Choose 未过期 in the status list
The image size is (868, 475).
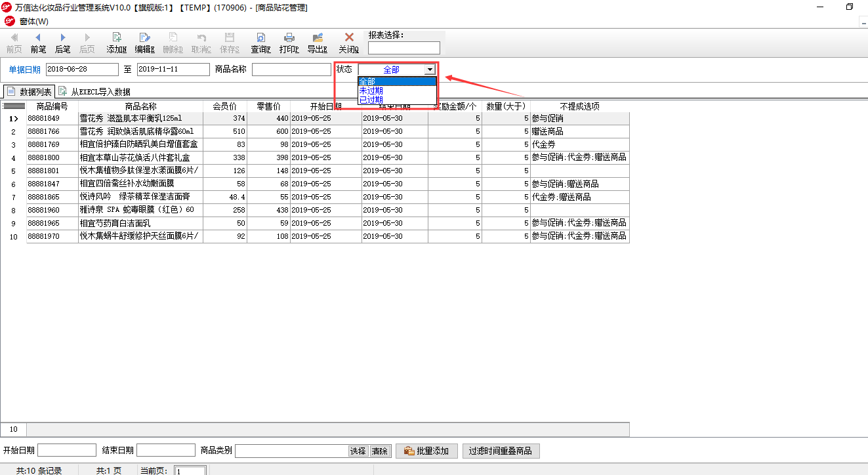(397, 91)
